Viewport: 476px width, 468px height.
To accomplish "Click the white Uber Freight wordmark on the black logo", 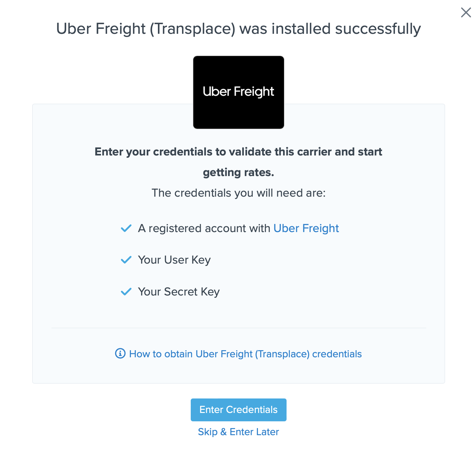I will coord(238,92).
